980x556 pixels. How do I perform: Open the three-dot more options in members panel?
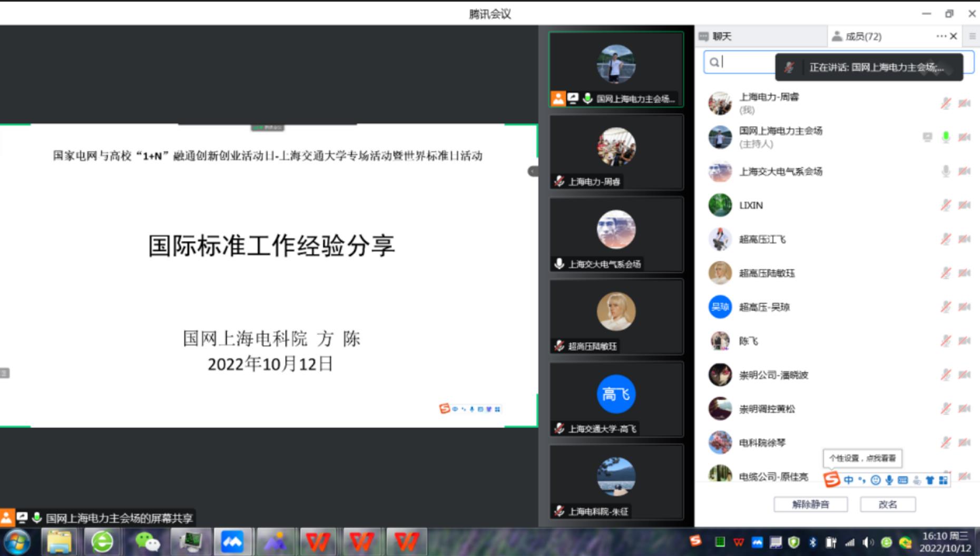(x=940, y=36)
